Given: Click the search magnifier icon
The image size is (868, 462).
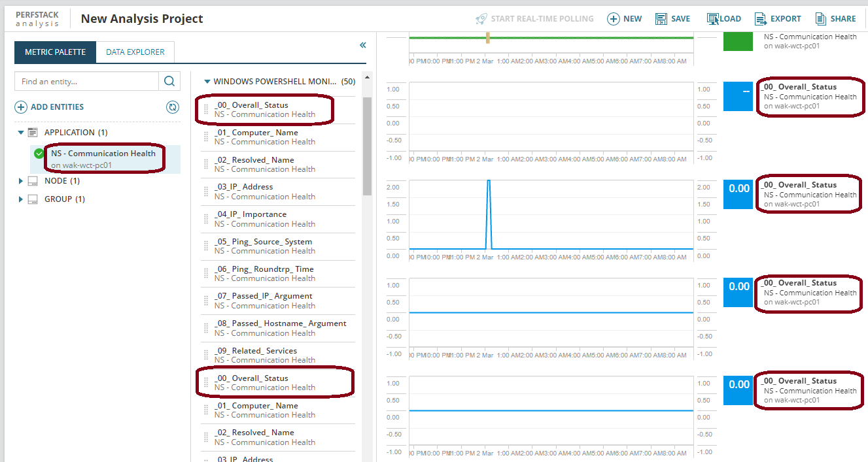Looking at the screenshot, I should [169, 82].
